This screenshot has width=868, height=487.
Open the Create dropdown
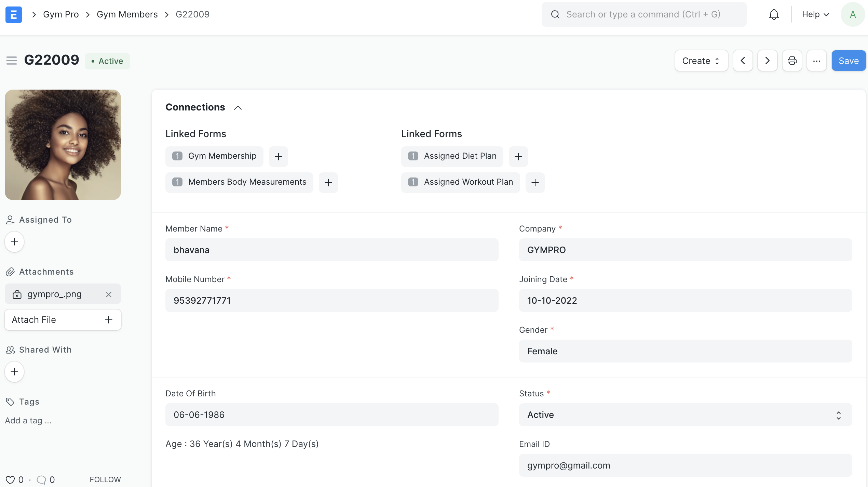(x=701, y=61)
